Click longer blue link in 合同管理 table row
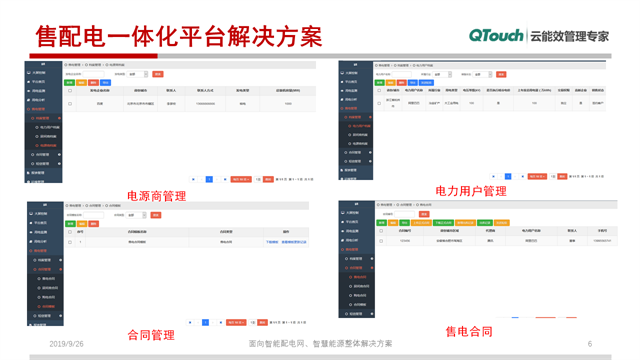The image size is (640, 360). [294, 242]
